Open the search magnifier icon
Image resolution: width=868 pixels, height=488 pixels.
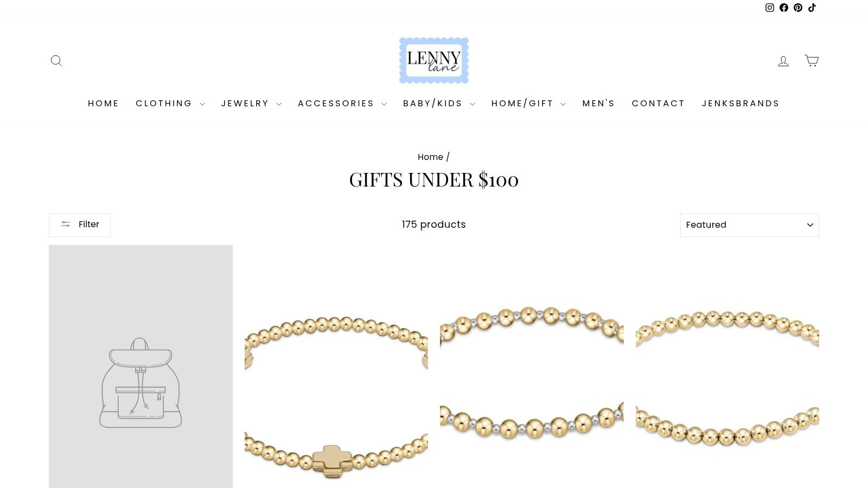[56, 61]
